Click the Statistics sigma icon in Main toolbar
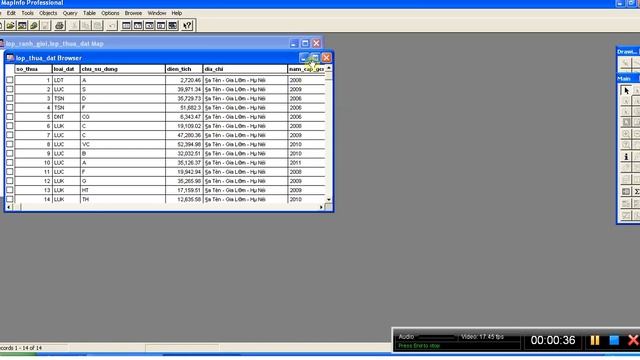Viewport: 640px width, 360px height. tap(636, 191)
